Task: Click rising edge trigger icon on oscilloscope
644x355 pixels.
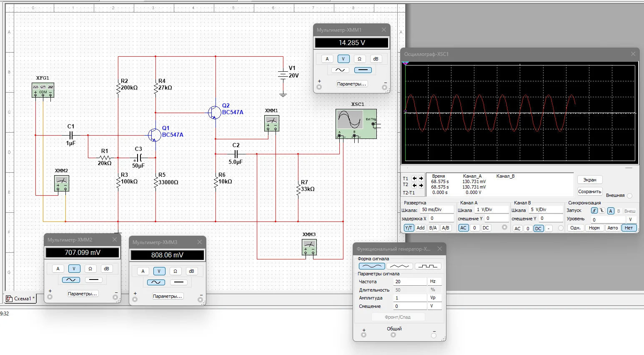Action: (x=594, y=211)
